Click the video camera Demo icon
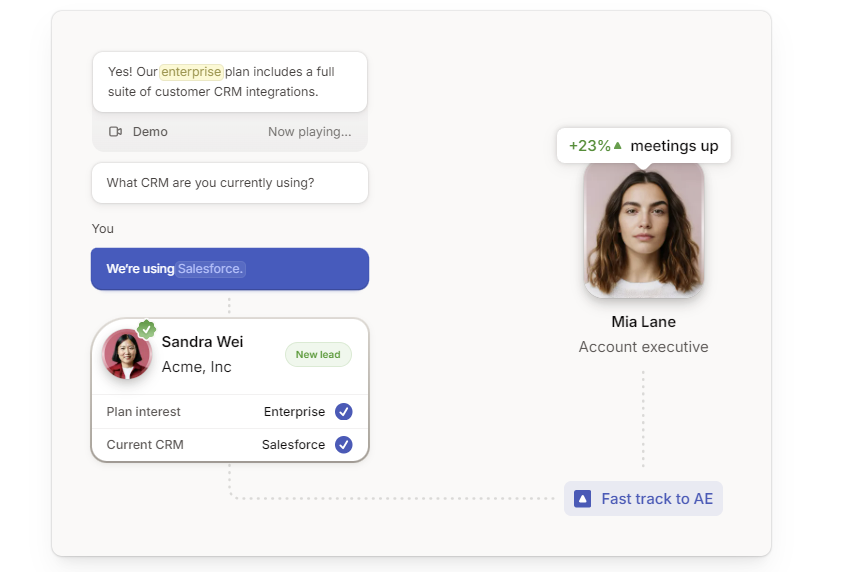Image resolution: width=851 pixels, height=572 pixels. tap(115, 132)
